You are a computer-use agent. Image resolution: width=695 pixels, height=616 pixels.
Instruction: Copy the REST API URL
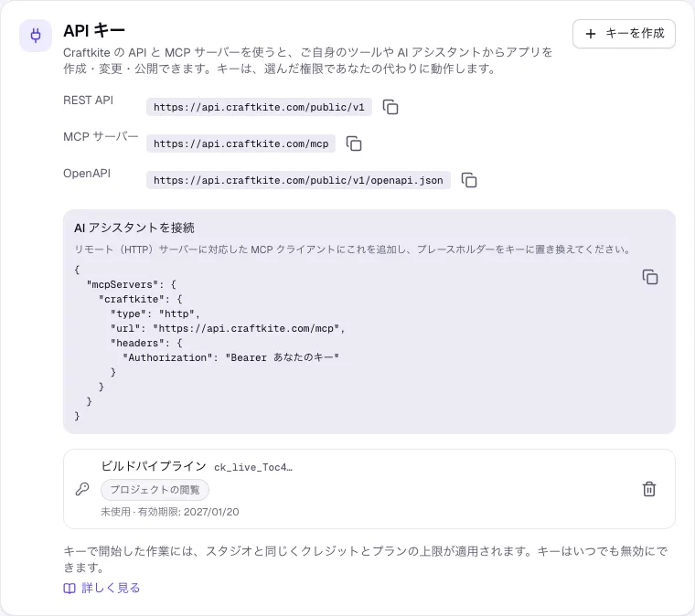pos(390,107)
